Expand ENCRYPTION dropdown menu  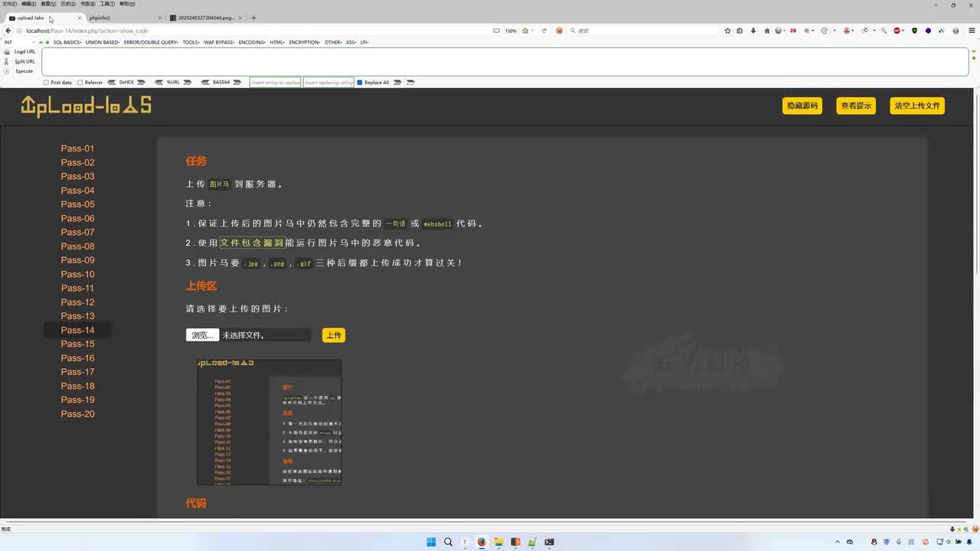[x=305, y=42]
